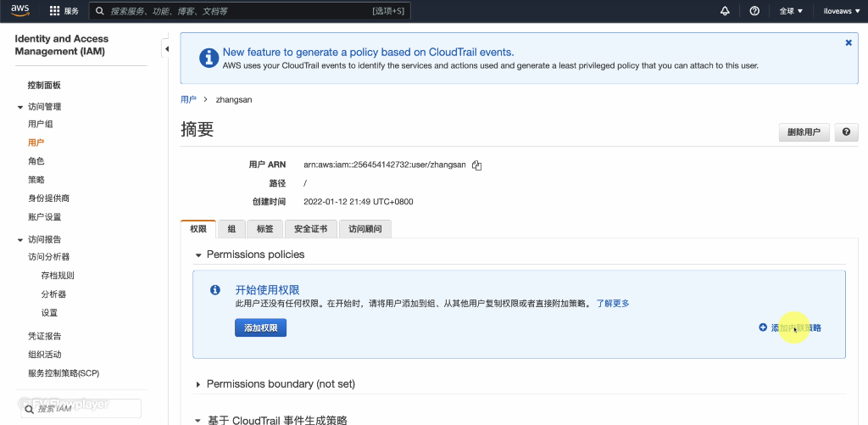Copy the user ARN with copy icon
The width and height of the screenshot is (868, 425).
pyautogui.click(x=476, y=165)
